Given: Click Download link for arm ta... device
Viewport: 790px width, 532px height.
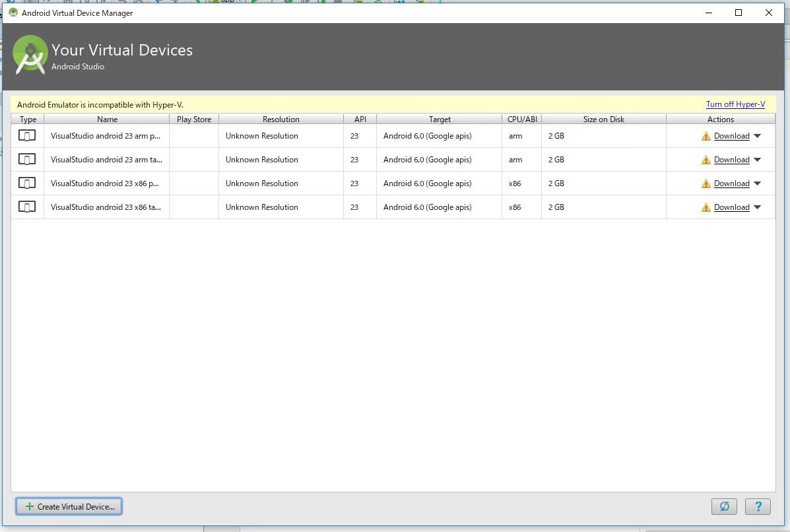Looking at the screenshot, I should (x=731, y=160).
